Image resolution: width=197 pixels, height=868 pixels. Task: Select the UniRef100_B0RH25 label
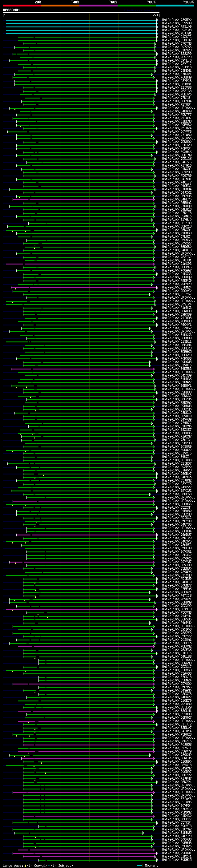tap(176, 860)
